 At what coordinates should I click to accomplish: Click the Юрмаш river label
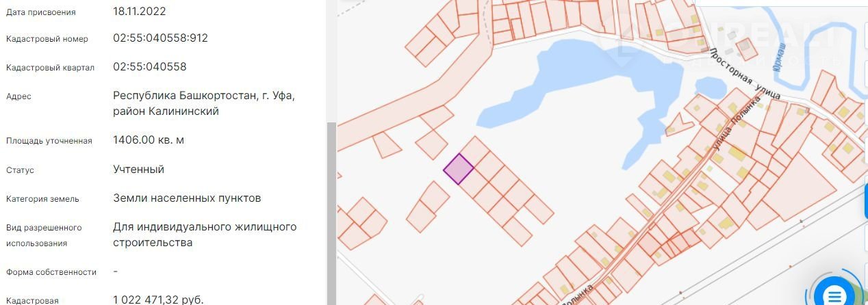tap(778, 55)
